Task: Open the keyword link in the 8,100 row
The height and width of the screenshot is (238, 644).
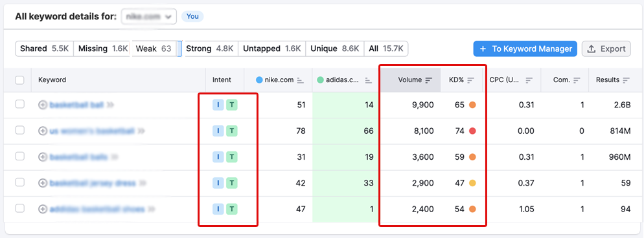Action: click(92, 131)
